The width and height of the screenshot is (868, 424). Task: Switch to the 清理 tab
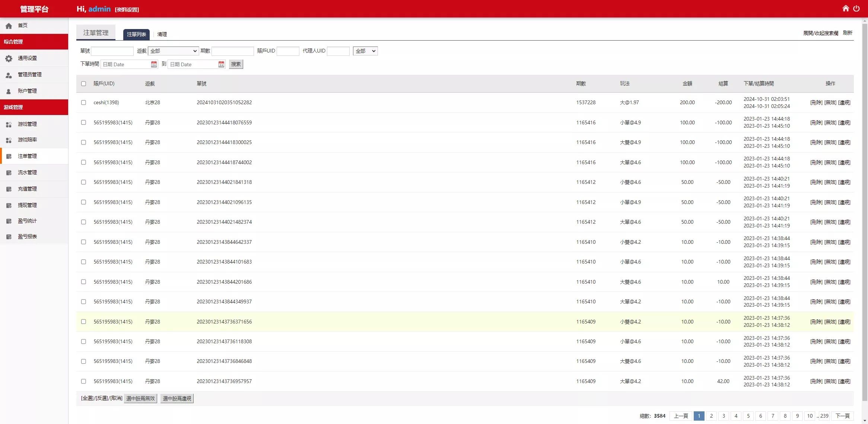(x=162, y=34)
